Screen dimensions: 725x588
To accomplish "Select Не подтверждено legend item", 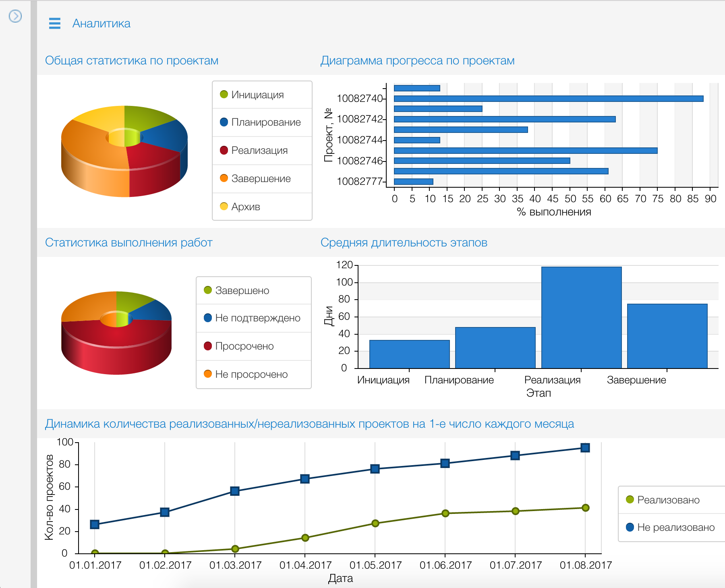I will click(257, 318).
